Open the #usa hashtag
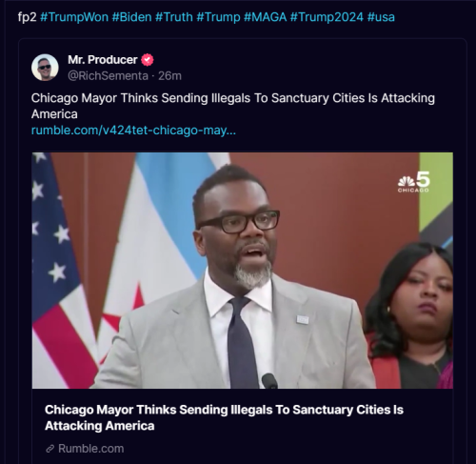 (x=381, y=17)
